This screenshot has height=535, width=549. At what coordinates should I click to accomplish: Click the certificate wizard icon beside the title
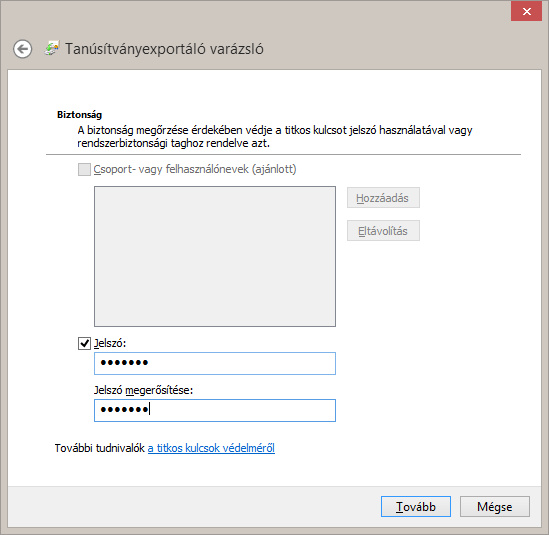(52, 48)
